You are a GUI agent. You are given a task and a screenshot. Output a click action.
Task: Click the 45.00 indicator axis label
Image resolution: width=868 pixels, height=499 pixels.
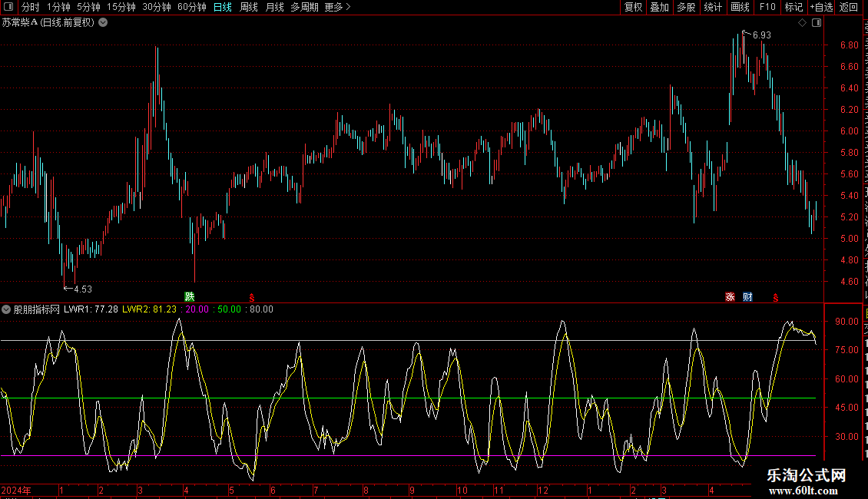[847, 408]
